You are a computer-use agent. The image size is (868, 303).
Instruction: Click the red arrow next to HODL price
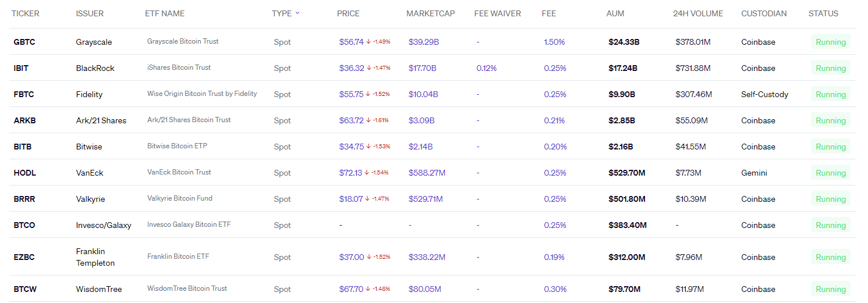tap(369, 173)
